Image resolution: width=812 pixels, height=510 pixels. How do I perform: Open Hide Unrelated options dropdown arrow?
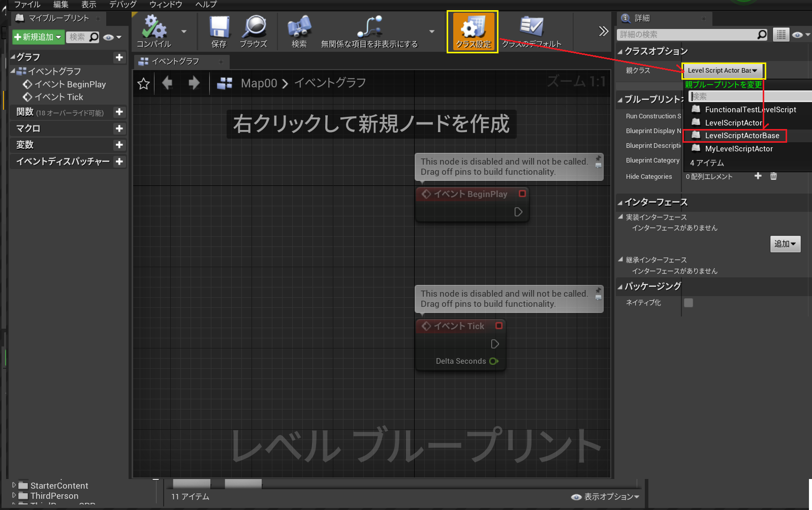[432, 31]
